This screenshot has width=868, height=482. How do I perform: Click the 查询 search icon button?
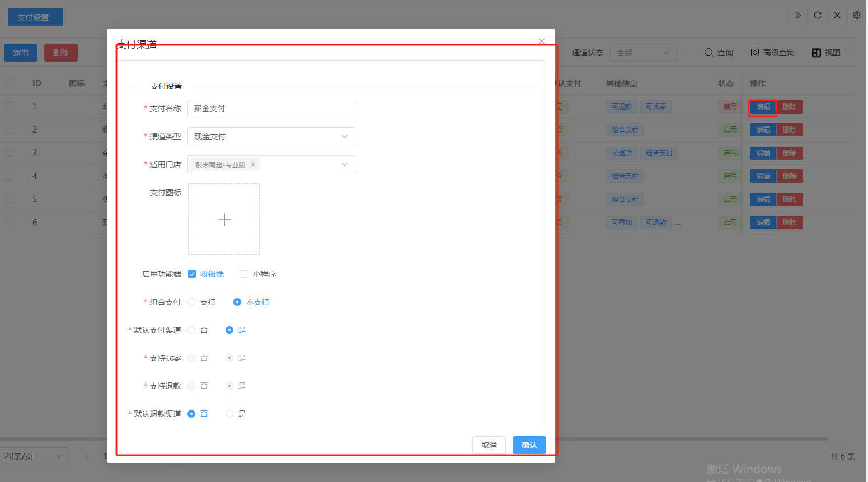click(x=719, y=53)
